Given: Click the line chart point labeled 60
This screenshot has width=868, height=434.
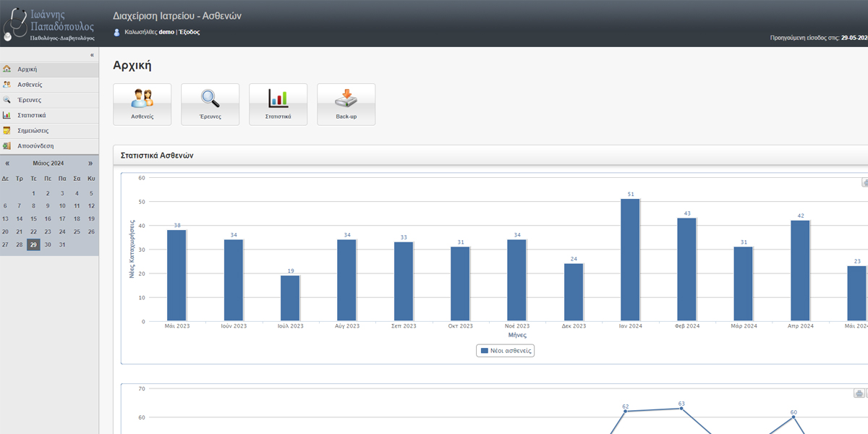Looking at the screenshot, I should (793, 417).
